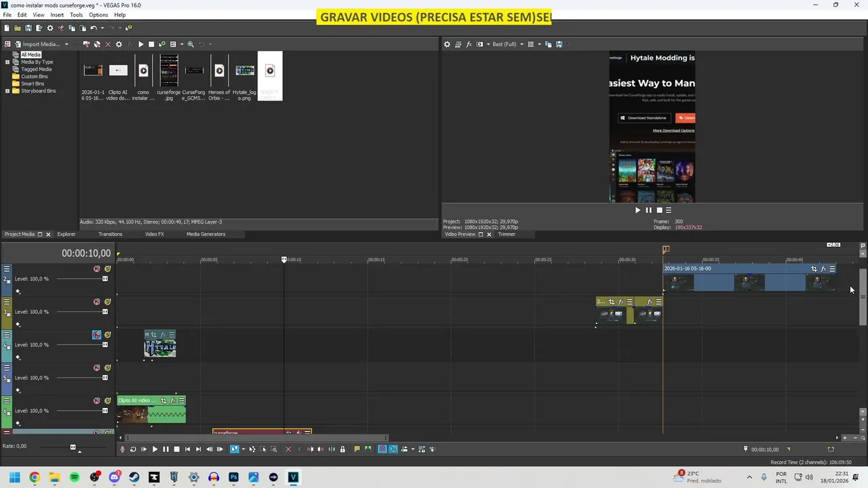Switch to the Trimmer tab
Image resolution: width=868 pixels, height=488 pixels.
point(507,235)
